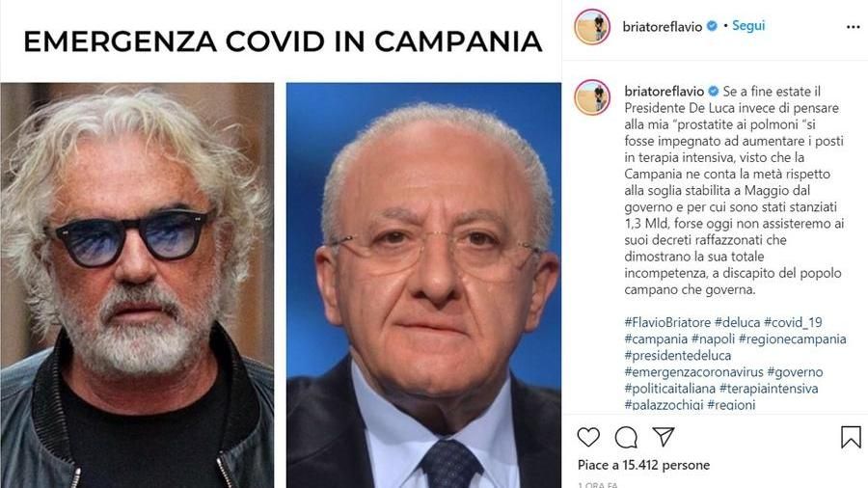The height and width of the screenshot is (488, 868).
Task: Share the post via paper plane icon
Action: (664, 437)
